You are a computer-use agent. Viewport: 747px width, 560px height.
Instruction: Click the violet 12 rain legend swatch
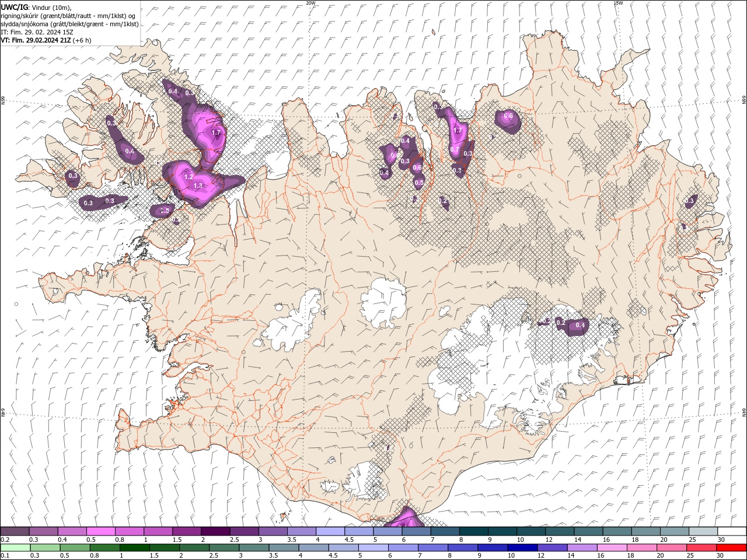552,548
